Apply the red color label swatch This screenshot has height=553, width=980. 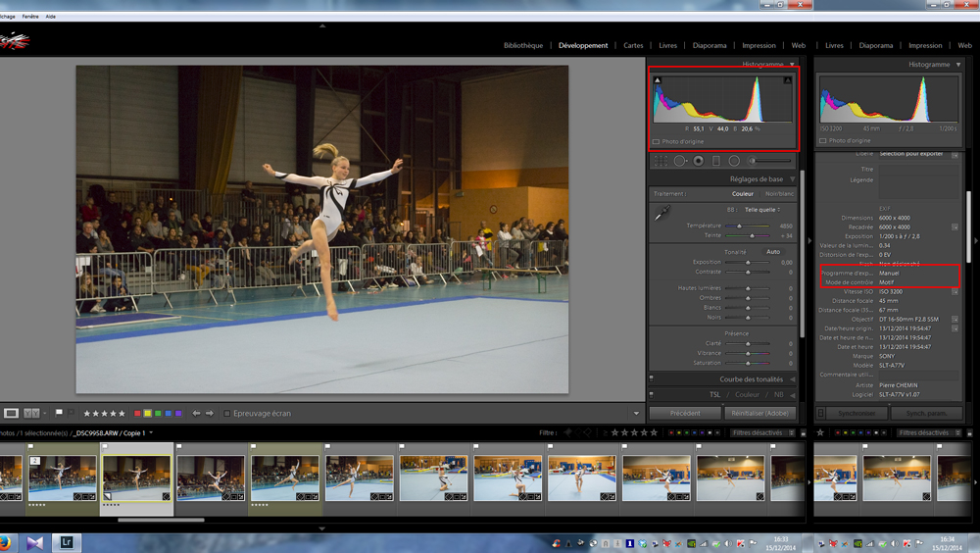[x=137, y=414]
